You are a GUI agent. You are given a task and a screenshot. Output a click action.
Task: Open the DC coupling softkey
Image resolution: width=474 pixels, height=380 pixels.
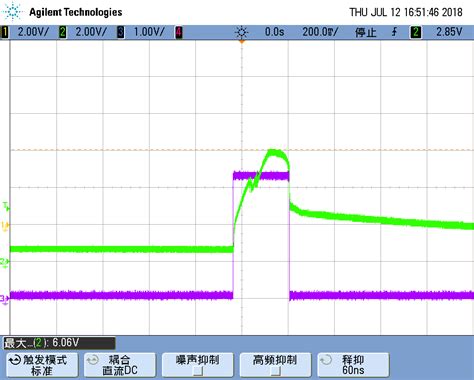click(x=120, y=365)
